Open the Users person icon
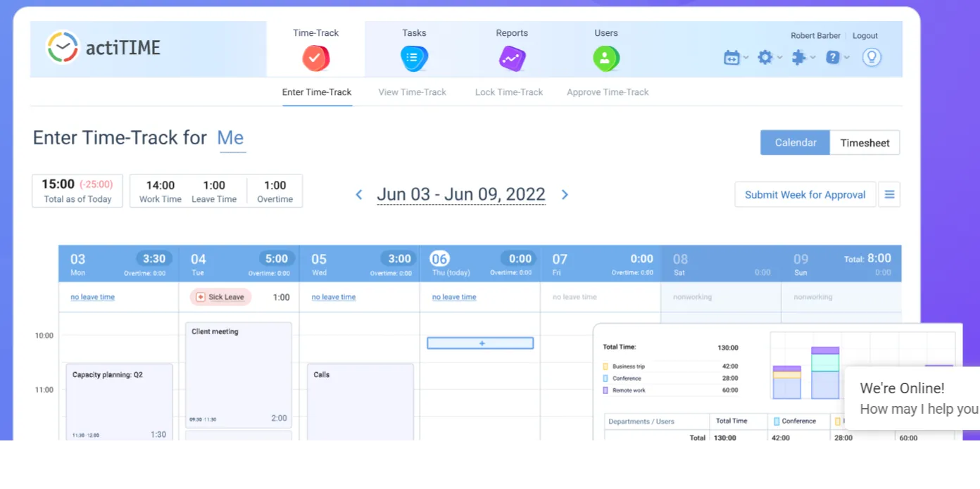Screen dimensions: 980x489 [605, 58]
